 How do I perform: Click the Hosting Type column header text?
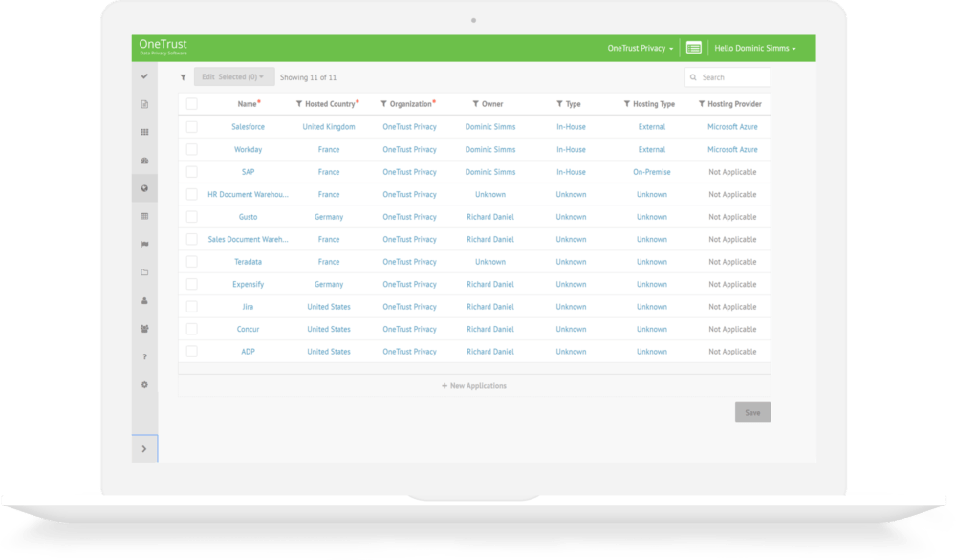point(654,104)
